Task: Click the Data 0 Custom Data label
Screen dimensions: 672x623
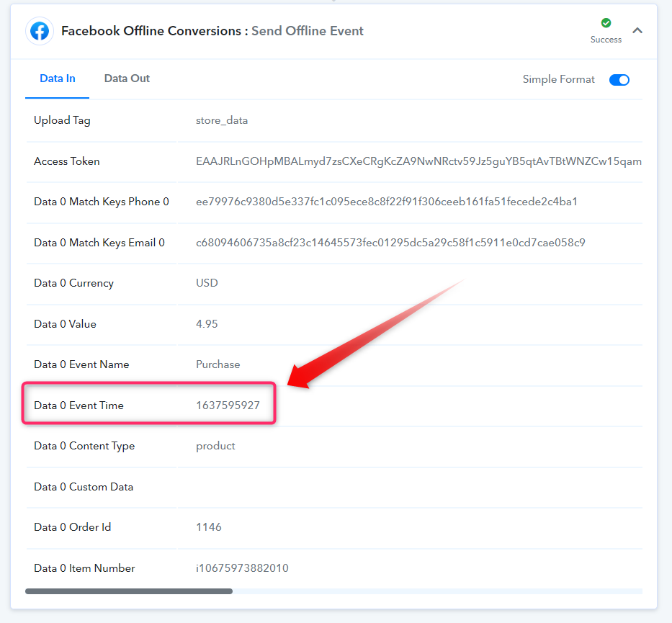Action: coord(84,487)
